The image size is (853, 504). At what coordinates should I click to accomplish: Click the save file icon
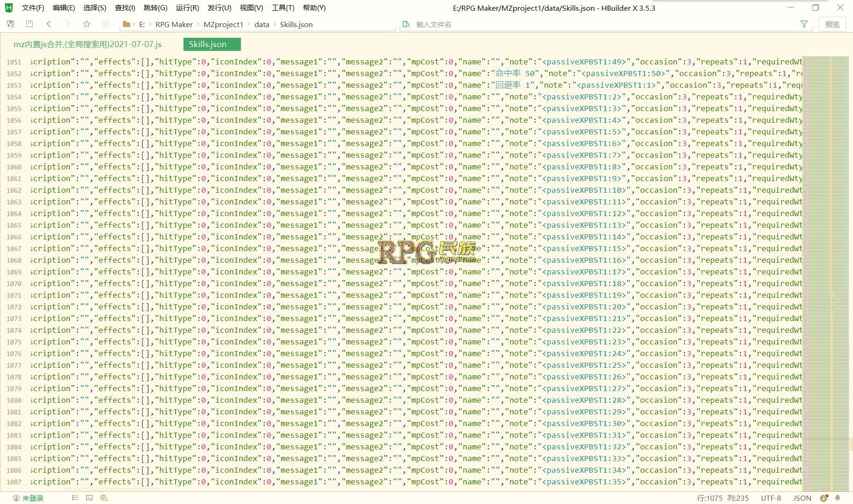tap(29, 24)
